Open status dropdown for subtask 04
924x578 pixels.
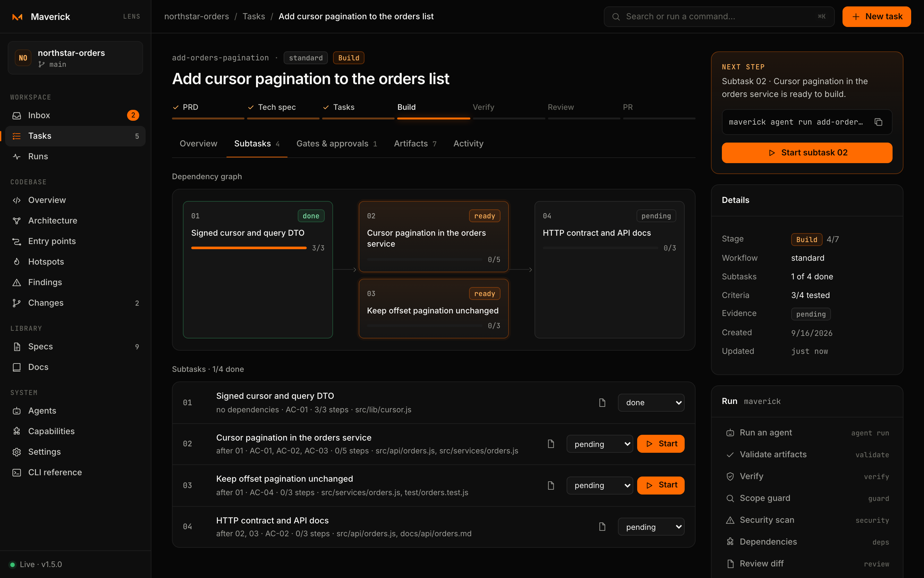651,527
